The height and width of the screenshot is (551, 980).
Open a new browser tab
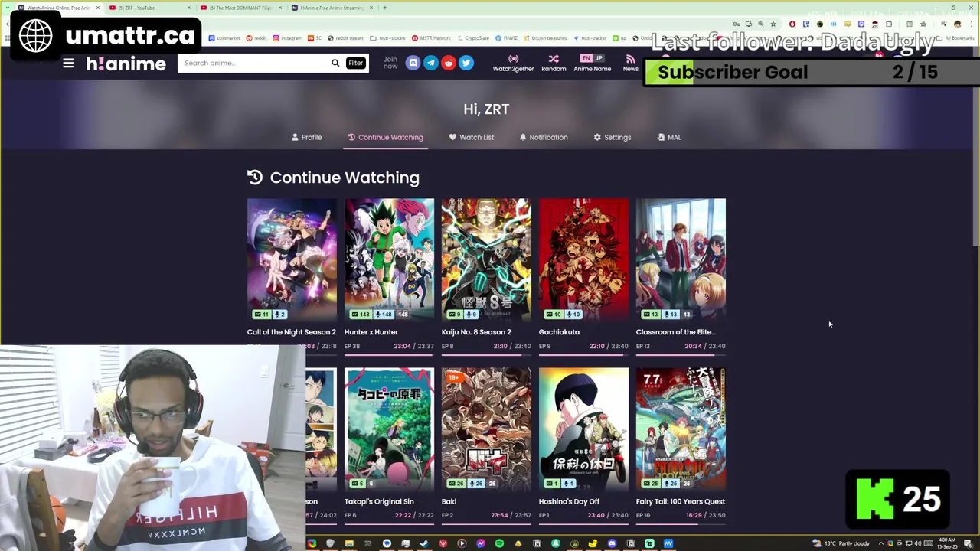tap(385, 8)
